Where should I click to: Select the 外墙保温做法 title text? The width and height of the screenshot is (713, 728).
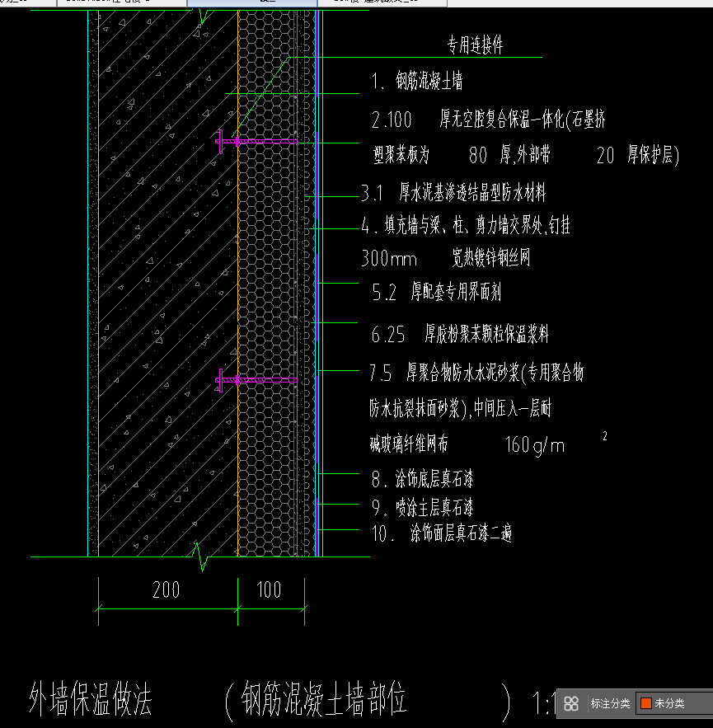[x=91, y=700]
